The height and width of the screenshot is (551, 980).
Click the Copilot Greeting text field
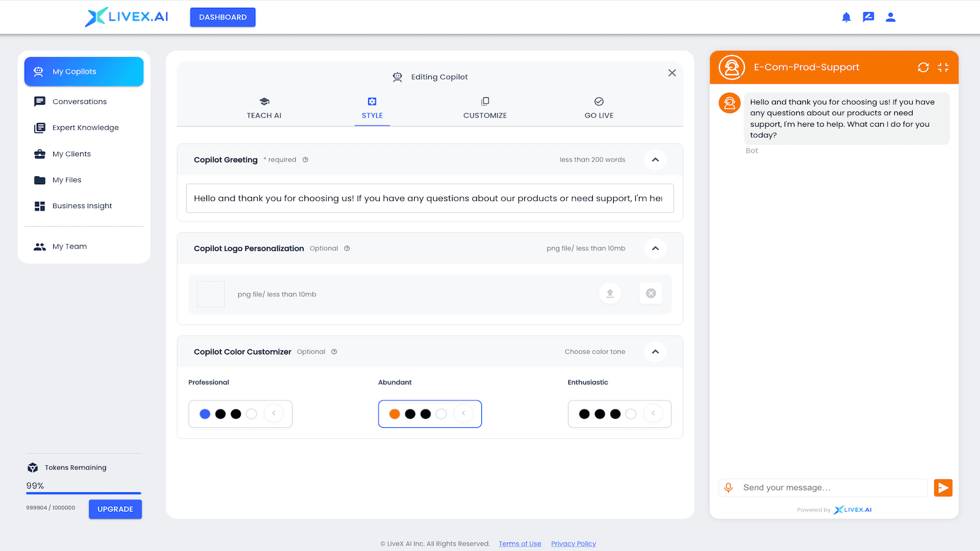[429, 198]
